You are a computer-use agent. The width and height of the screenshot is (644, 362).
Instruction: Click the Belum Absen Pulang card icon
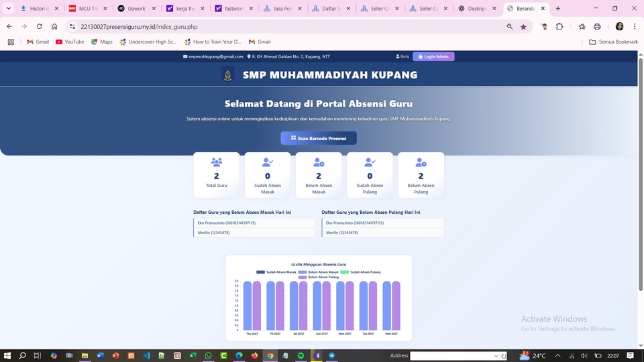421,162
